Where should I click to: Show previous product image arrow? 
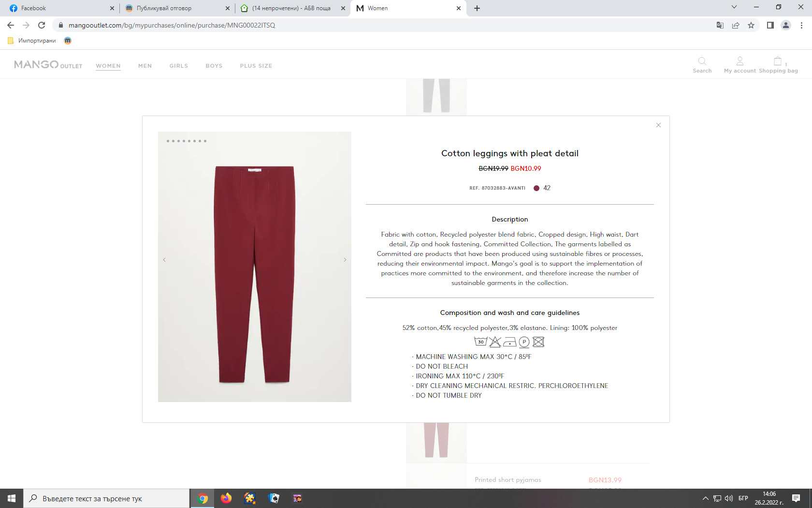click(164, 260)
